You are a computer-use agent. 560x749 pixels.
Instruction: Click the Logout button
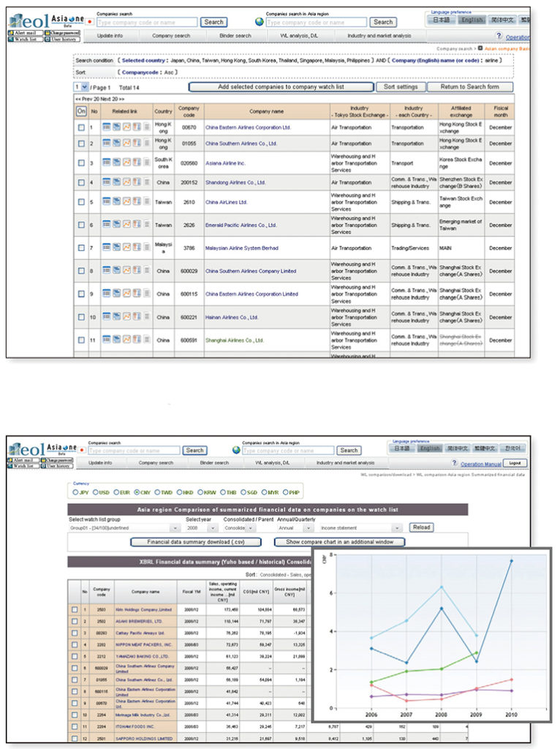(515, 463)
